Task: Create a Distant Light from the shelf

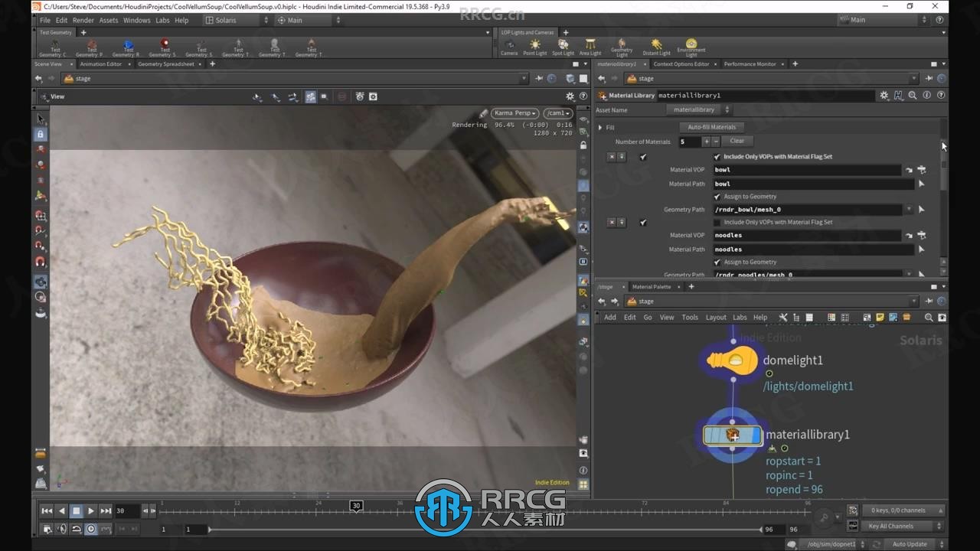Action: coord(656,47)
